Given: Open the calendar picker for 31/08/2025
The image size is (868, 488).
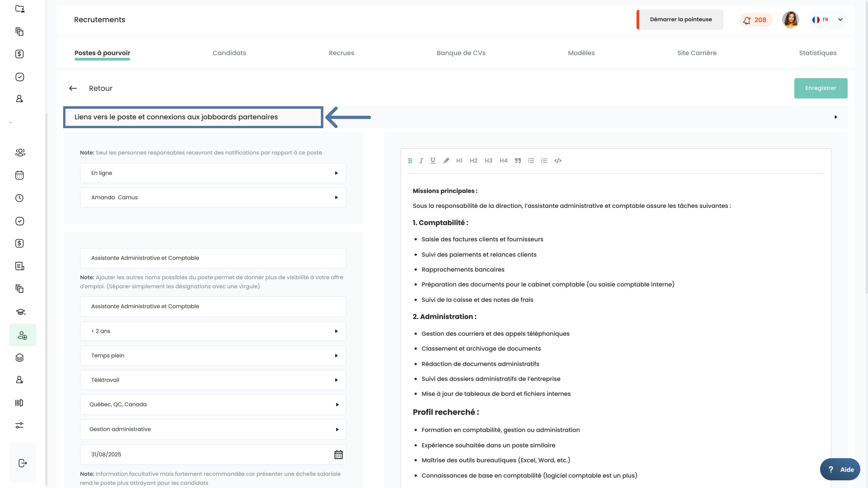Looking at the screenshot, I should click(x=338, y=455).
